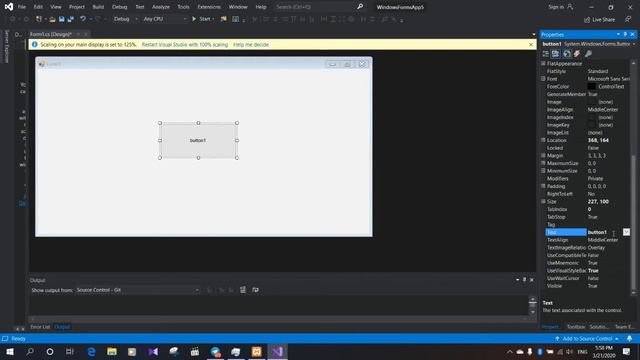
Task: Click the Save icon in the toolbar
Action: [x=62, y=19]
